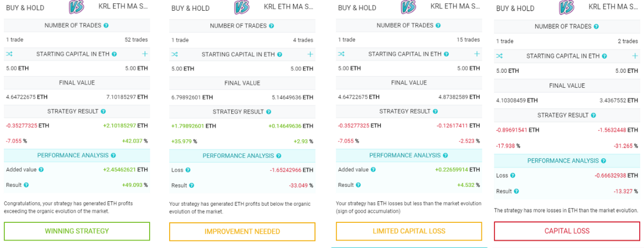Click the red CAPITAL LOSS button
This screenshot has height=248, width=644.
point(567,231)
